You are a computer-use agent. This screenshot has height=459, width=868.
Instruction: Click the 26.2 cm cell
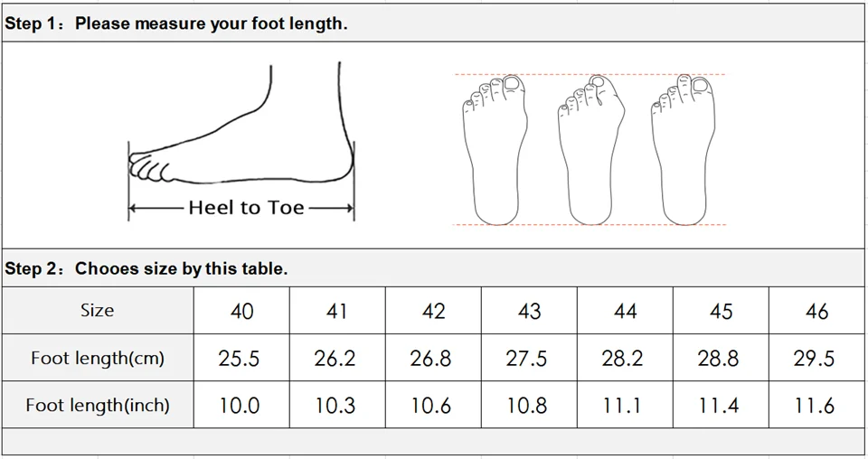pos(335,359)
